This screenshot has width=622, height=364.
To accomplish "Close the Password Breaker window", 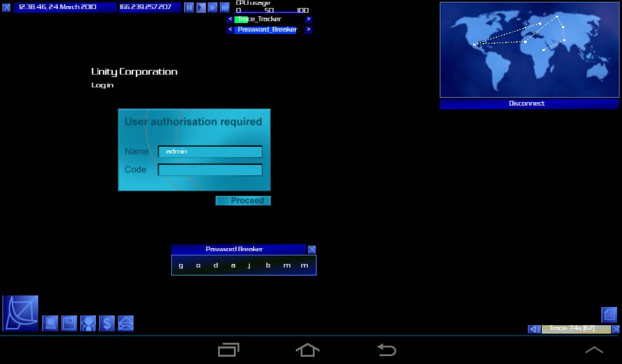I will pyautogui.click(x=312, y=249).
